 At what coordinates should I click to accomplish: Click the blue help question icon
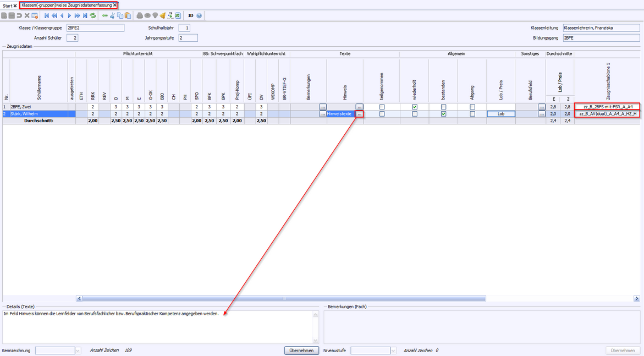(199, 16)
